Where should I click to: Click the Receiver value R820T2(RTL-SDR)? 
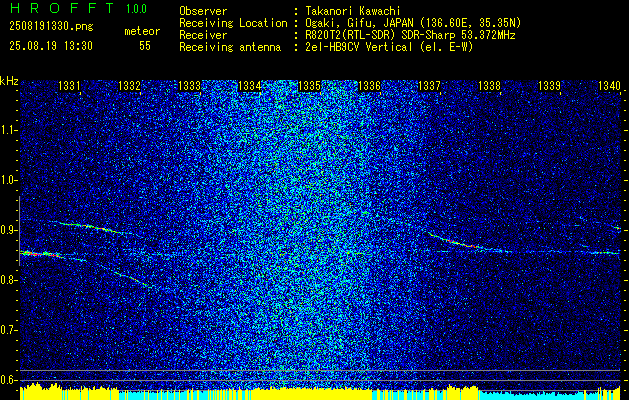coord(410,35)
